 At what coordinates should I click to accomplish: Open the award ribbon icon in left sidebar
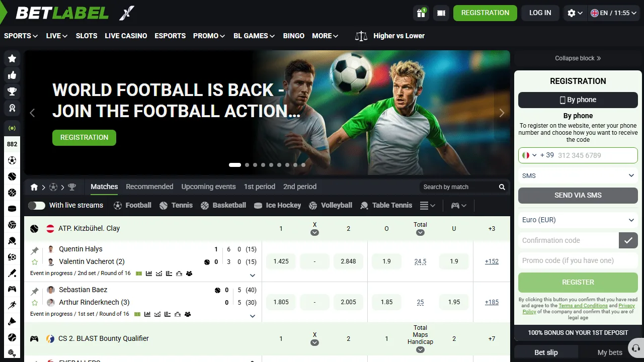(12, 108)
